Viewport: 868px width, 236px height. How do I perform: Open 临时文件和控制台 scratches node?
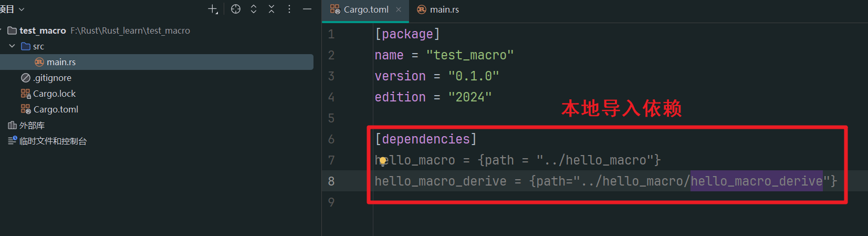(53, 141)
